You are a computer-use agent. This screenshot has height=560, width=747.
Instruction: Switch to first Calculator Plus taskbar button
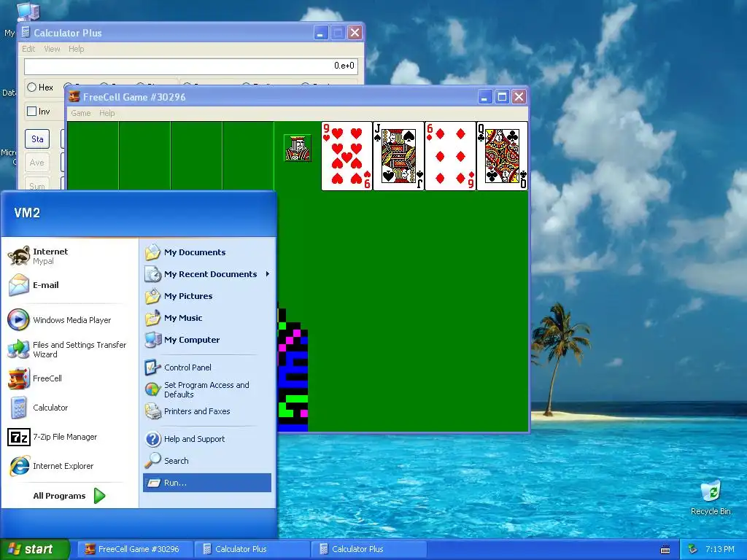(x=252, y=549)
